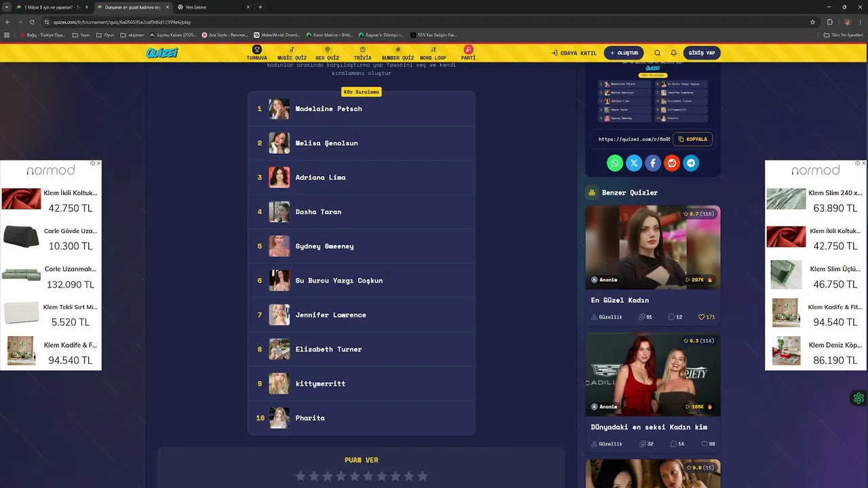Open the 'Klem Deniz Köp...' ad product
Screen dimensions: 868x488
816,352
